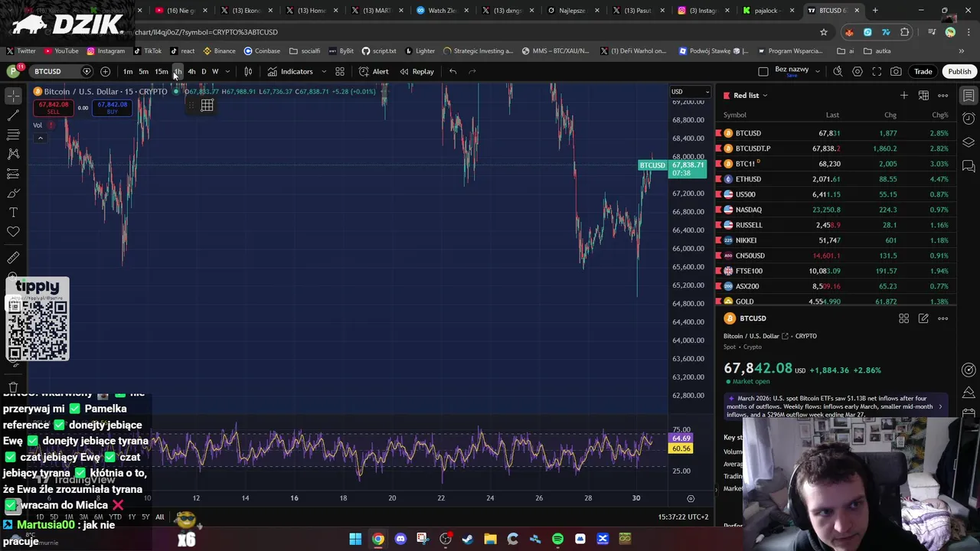This screenshot has width=980, height=551.
Task: Expand the March 2026 ETF news item
Action: click(x=837, y=406)
